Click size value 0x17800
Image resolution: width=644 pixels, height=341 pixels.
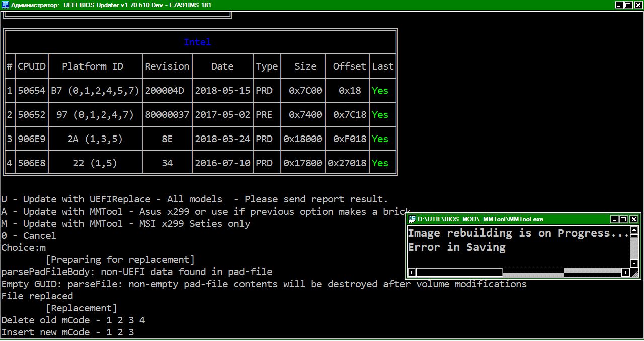point(303,163)
